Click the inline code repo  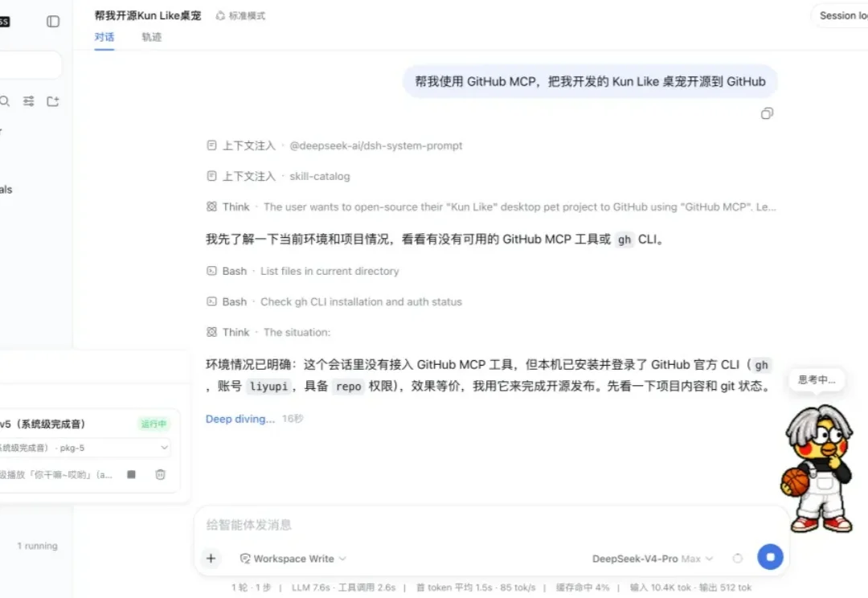348,387
